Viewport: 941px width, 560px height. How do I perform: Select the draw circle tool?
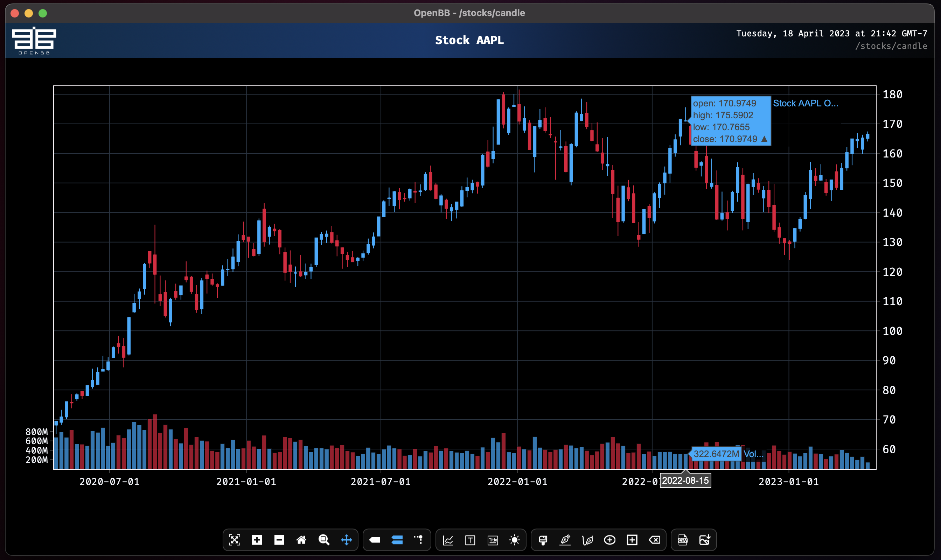coord(609,540)
